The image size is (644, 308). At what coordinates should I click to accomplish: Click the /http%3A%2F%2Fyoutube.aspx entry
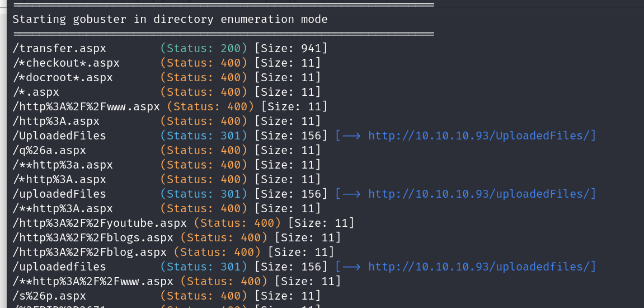[99, 223]
